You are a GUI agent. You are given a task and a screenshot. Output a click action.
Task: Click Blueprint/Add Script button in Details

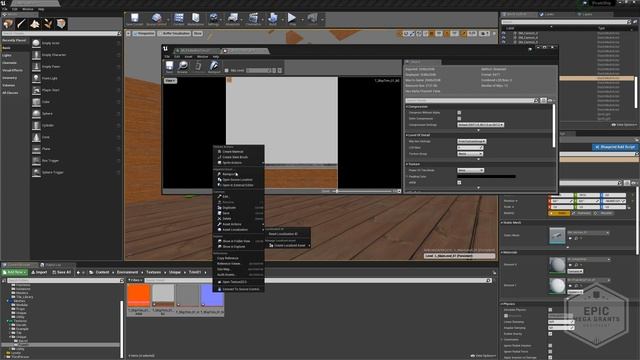[x=615, y=147]
